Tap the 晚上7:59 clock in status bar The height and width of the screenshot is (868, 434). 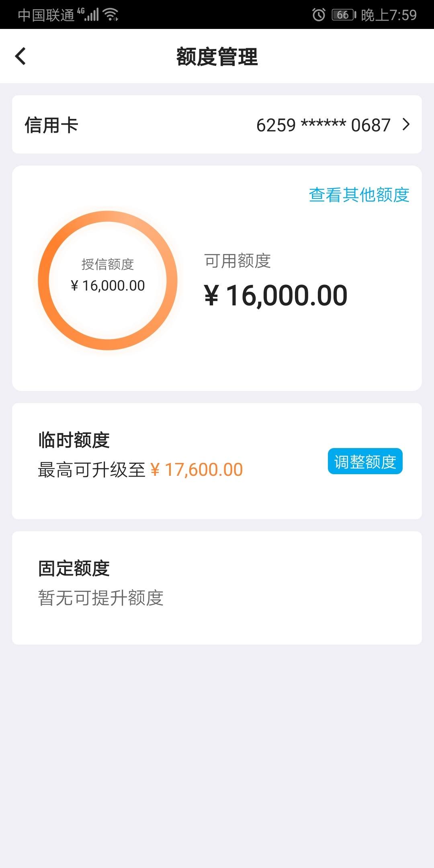click(389, 15)
